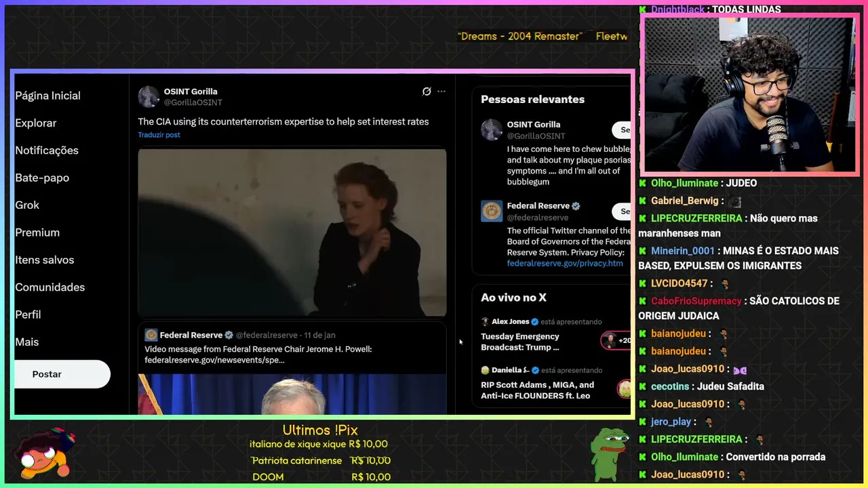Open the quoted Jerome Powell video thumbnail
Screen dimensions: 868x488
pyautogui.click(x=292, y=394)
